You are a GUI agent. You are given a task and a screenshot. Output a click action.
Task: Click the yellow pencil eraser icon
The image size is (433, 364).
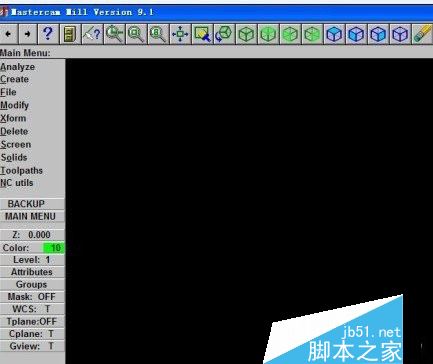(422, 34)
